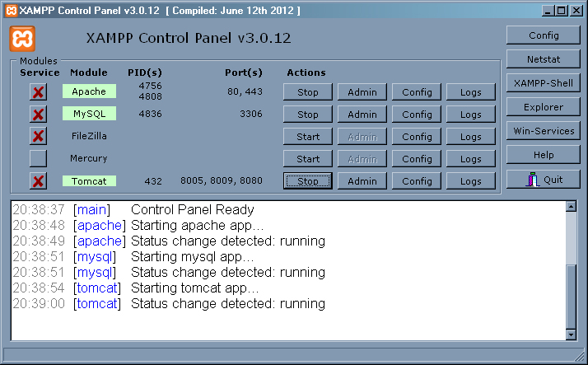588x365 pixels.
Task: Click the log scrollbar down arrow
Action: tap(572, 335)
